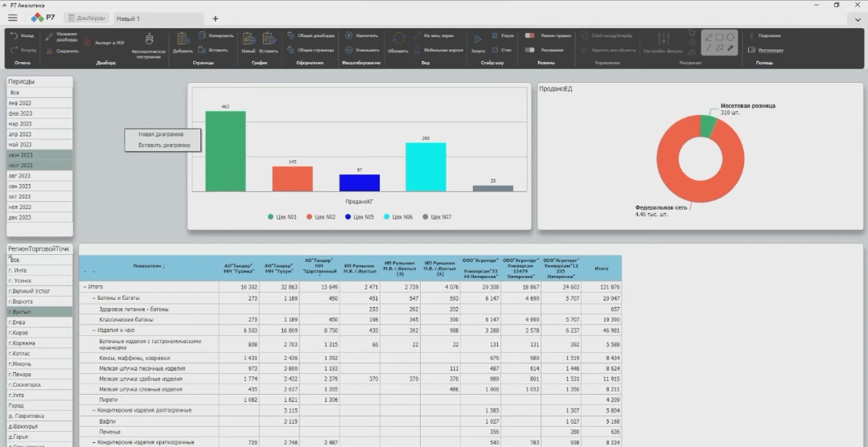Add a new tab with plus
Image resolution: width=868 pixels, height=447 pixels.
[x=216, y=18]
